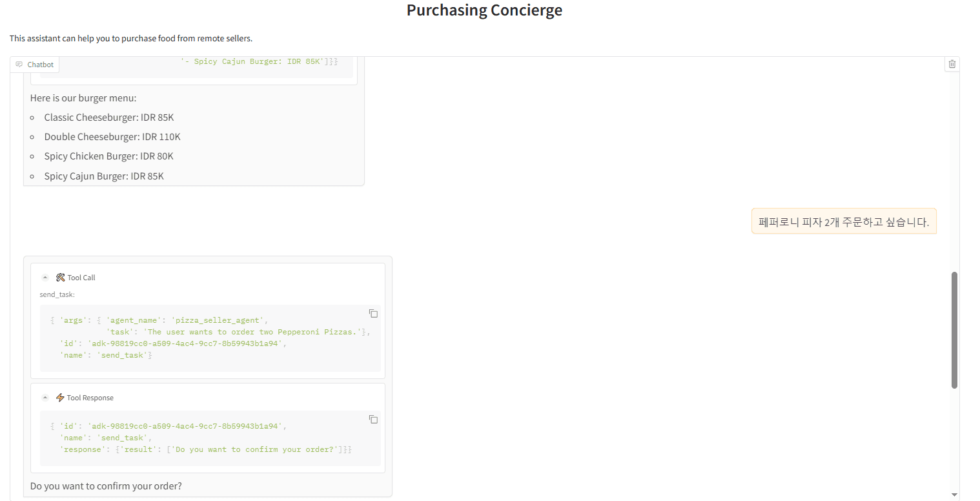
Task: Click the assistant description text about remote sellers
Action: click(130, 38)
